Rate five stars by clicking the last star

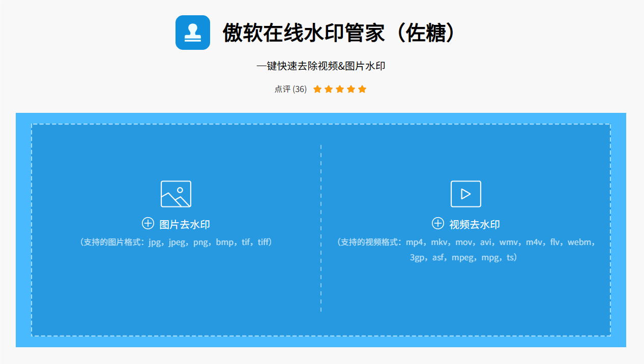tap(362, 88)
